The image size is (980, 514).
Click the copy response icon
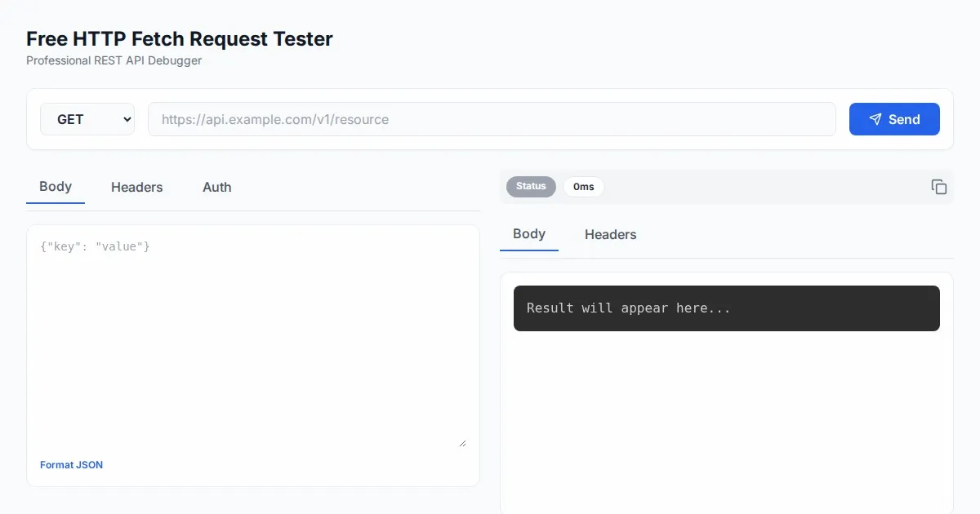tap(939, 187)
